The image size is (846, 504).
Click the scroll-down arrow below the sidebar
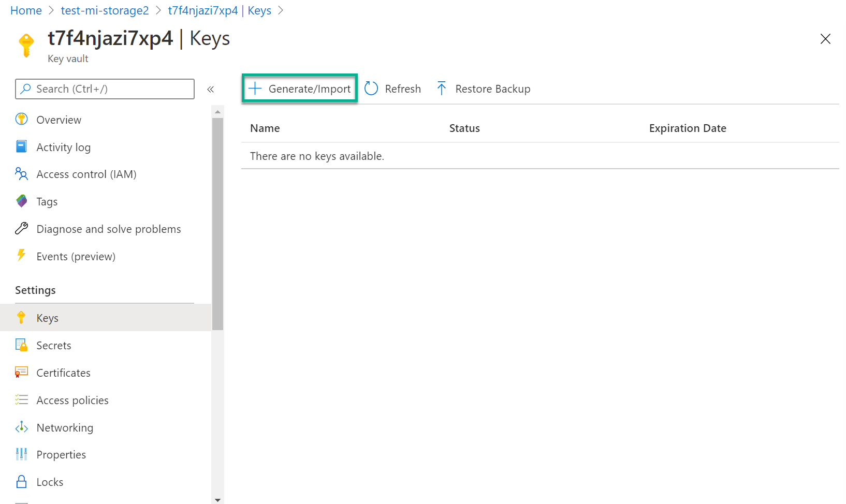tap(218, 499)
